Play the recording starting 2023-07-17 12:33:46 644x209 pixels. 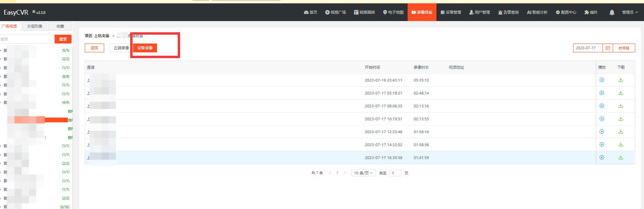pyautogui.click(x=602, y=132)
